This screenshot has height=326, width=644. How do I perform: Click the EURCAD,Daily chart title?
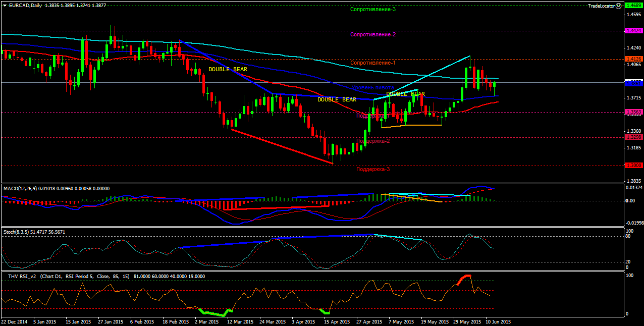point(25,5)
